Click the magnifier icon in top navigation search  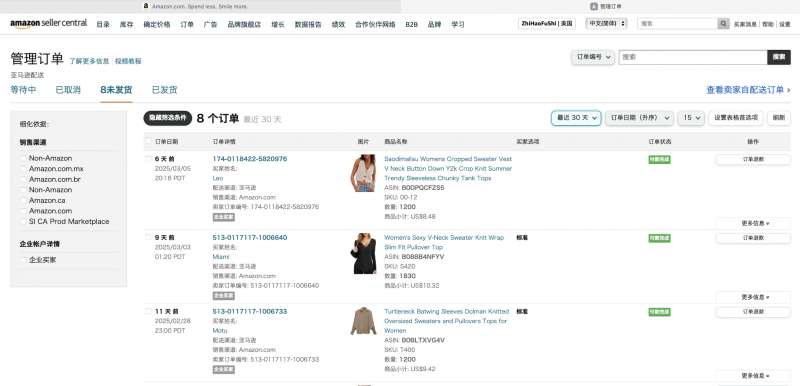[x=723, y=24]
